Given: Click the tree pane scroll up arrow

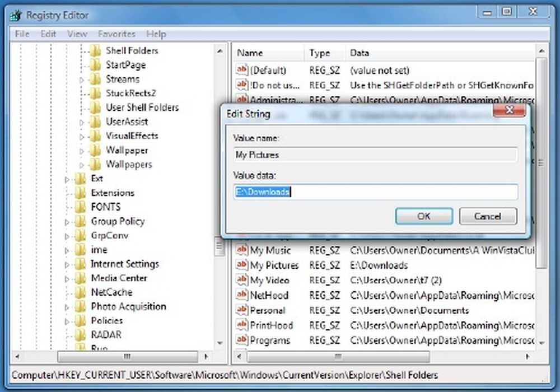Looking at the screenshot, I should [220, 52].
